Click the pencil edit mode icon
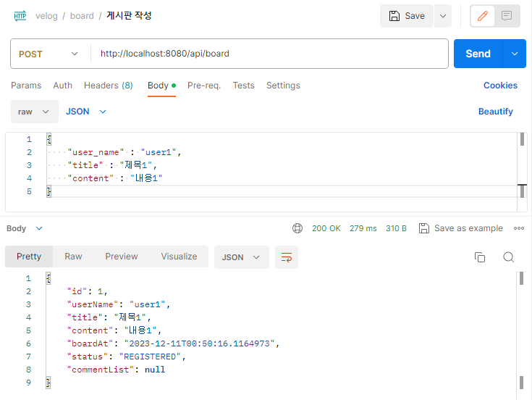The height and width of the screenshot is (400, 532). tap(483, 16)
